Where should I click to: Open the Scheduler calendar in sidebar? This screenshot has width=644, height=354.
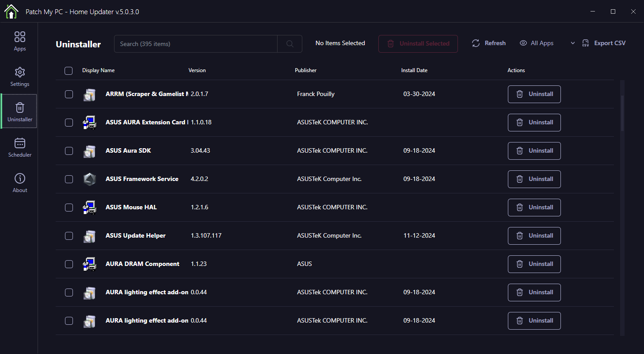[20, 147]
